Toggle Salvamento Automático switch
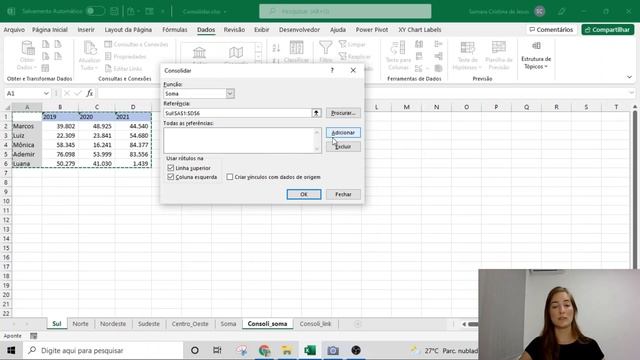 (x=95, y=11)
